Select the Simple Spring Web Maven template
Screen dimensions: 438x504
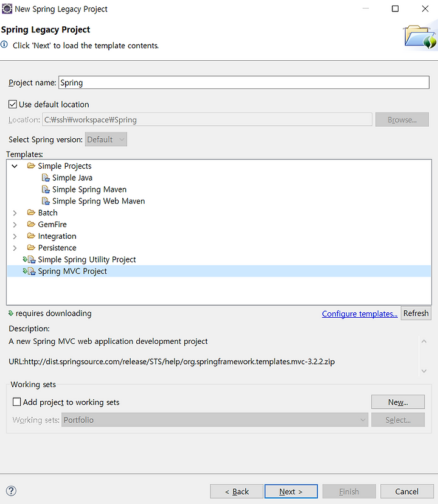pyautogui.click(x=99, y=201)
